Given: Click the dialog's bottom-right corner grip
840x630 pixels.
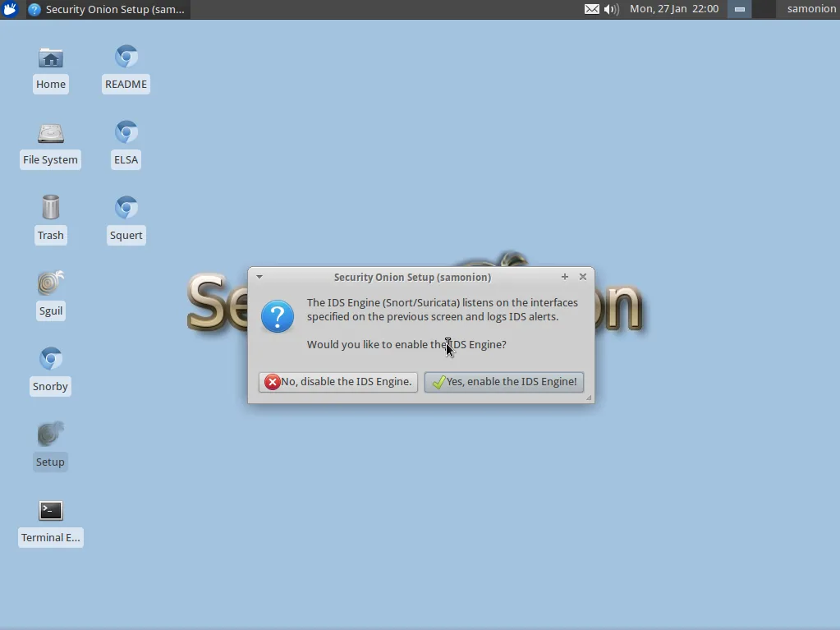Looking at the screenshot, I should (x=589, y=398).
